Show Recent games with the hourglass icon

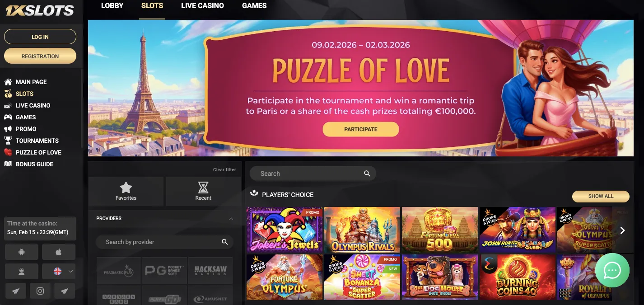(x=203, y=191)
